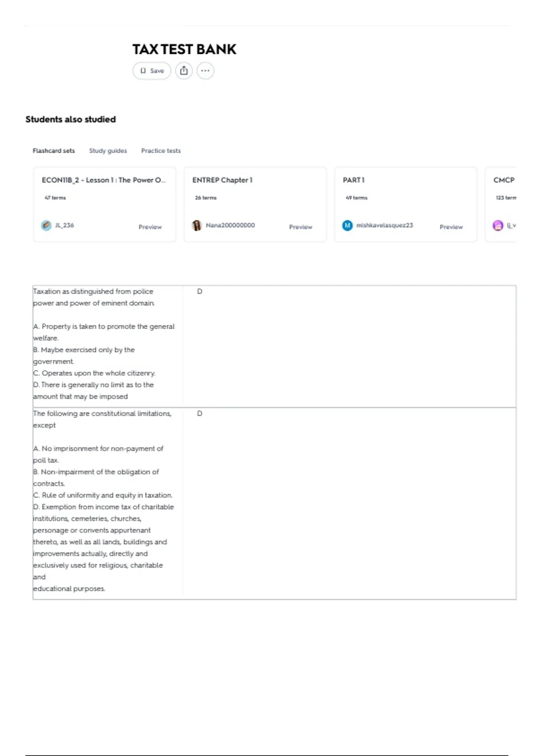Image resolution: width=534 pixels, height=756 pixels.
Task: Open the partially visible CMCP set
Action: (x=504, y=180)
